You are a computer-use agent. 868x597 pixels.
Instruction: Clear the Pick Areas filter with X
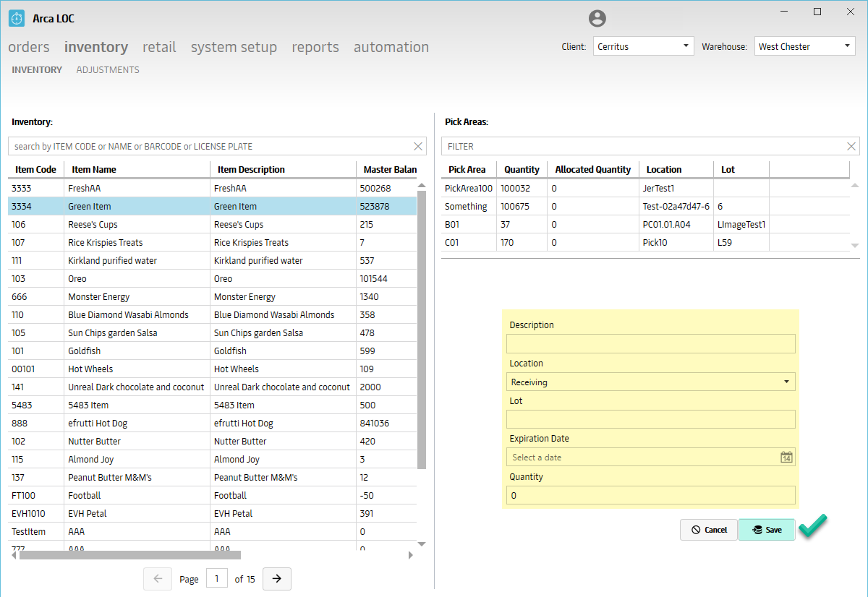coord(851,147)
